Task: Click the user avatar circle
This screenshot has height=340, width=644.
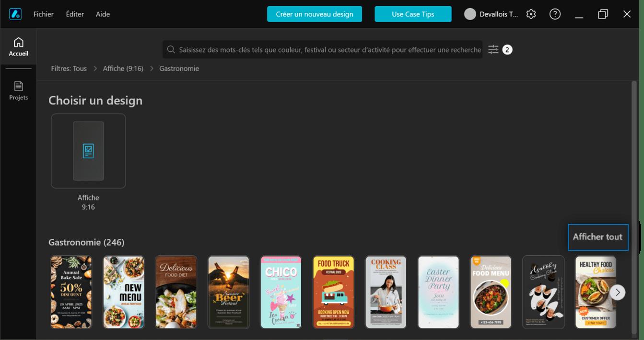Action: (470, 14)
